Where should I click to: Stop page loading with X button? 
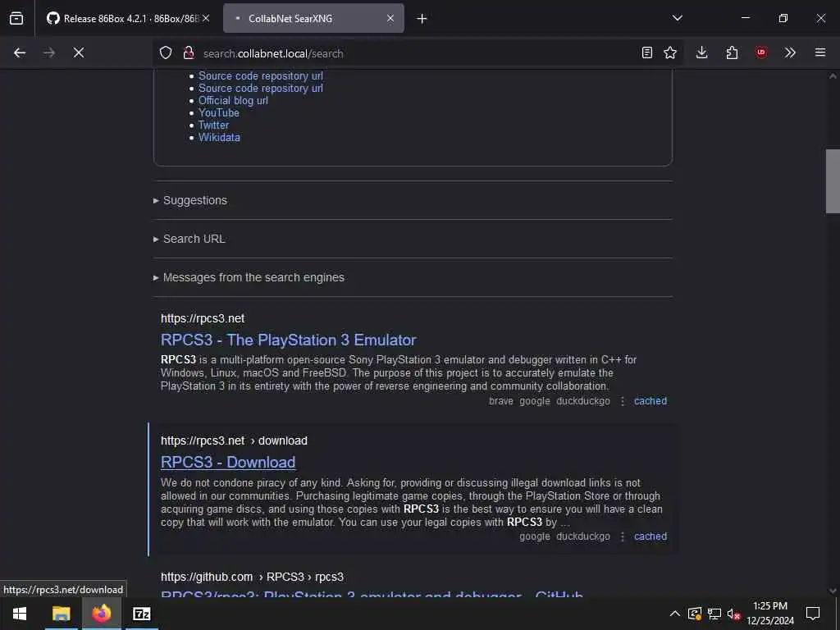(x=79, y=52)
